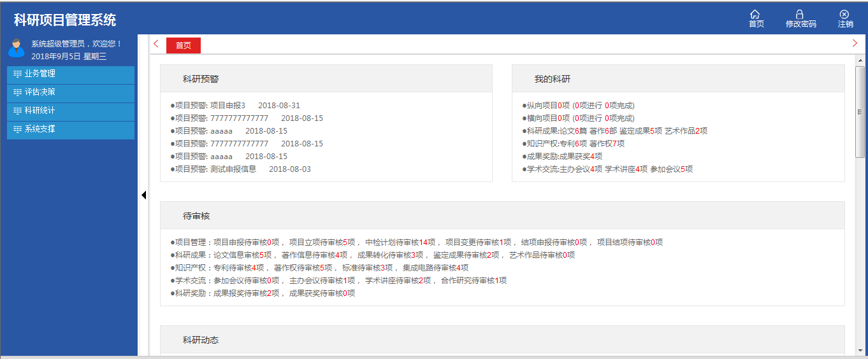The image size is (868, 359).
Task: Click 结项申报待审核0项
Action: click(554, 243)
